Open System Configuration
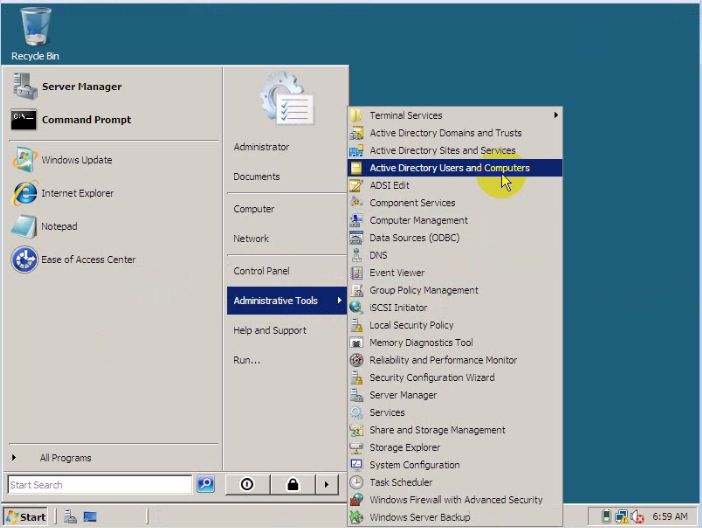 pos(455,465)
